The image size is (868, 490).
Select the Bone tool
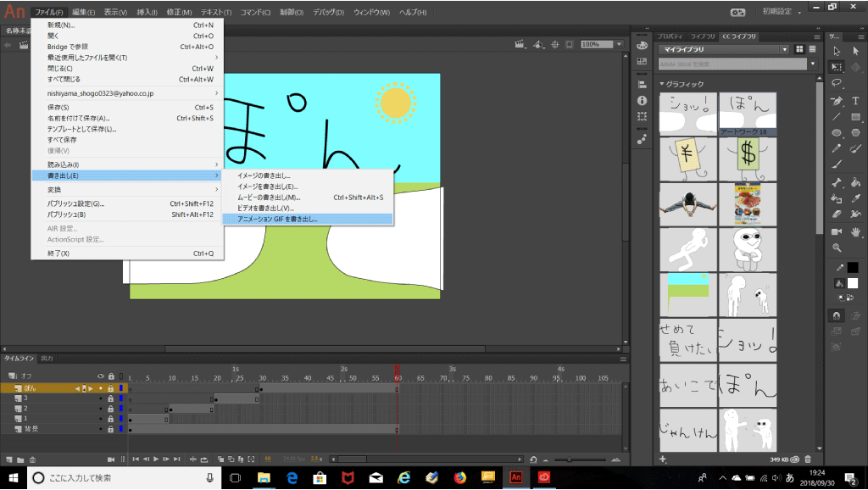click(837, 182)
